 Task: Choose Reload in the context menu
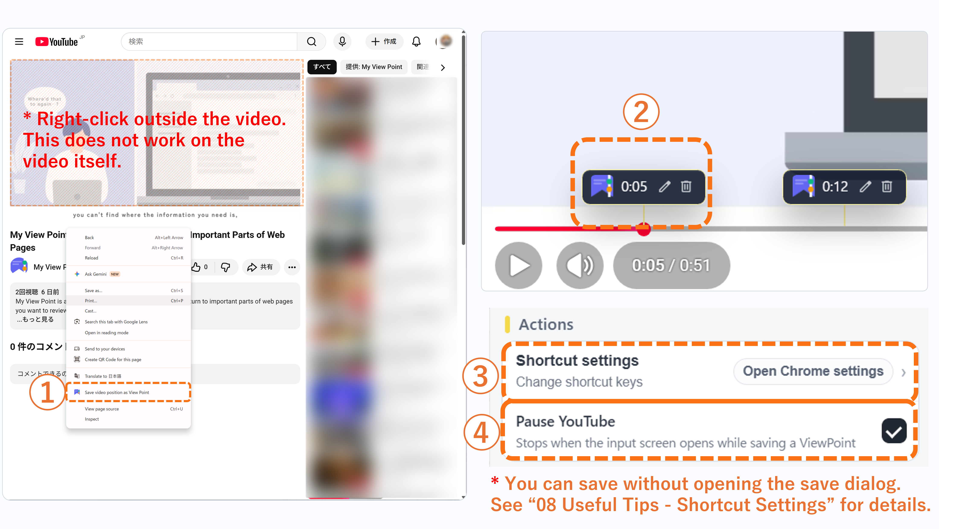129,258
